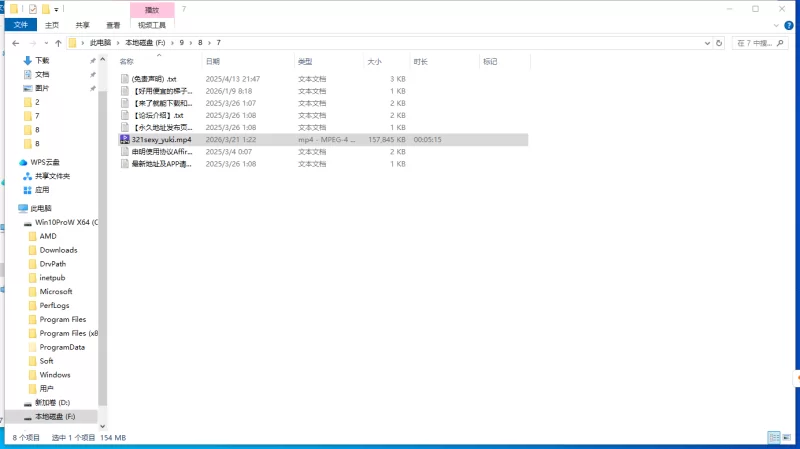This screenshot has width=800, height=449.
Task: Select the 视频工具 ribbon tab
Action: coord(152,24)
